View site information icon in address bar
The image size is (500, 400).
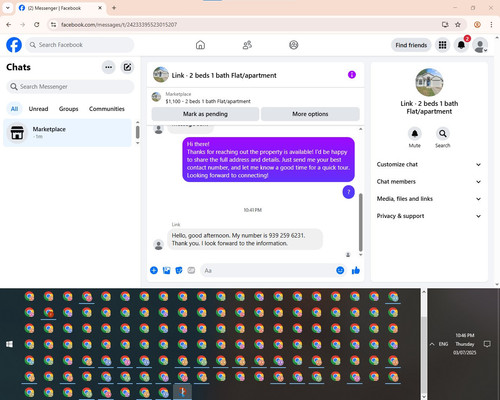pyautogui.click(x=53, y=24)
